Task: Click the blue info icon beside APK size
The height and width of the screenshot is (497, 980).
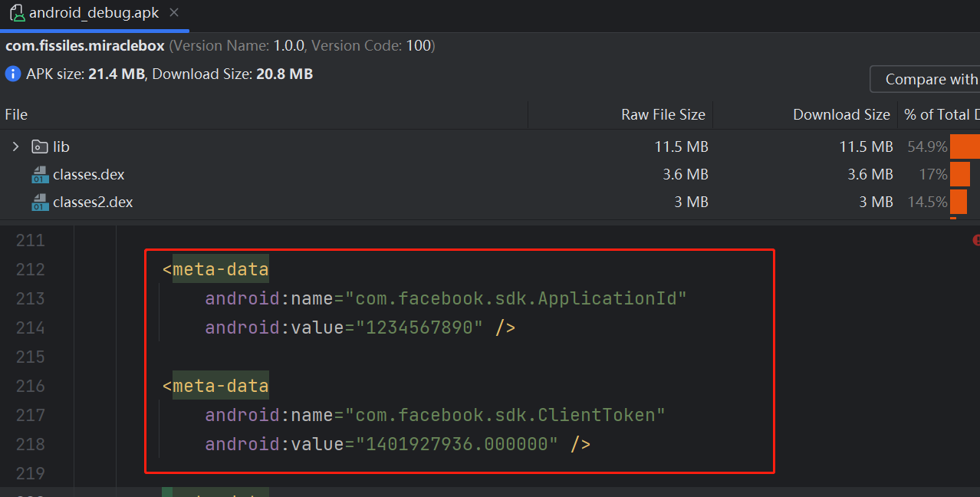Action: 13,74
